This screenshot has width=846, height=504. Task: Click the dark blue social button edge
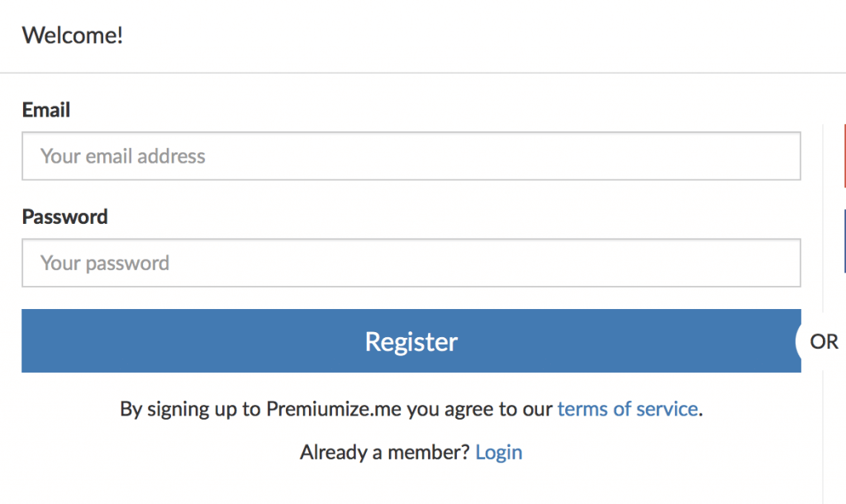[x=844, y=241]
